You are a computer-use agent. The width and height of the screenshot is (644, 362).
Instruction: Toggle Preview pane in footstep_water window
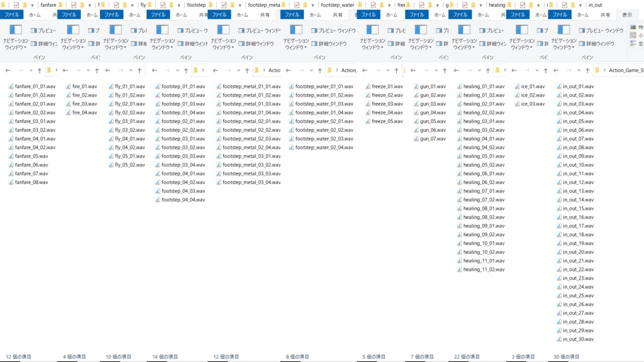[333, 30]
